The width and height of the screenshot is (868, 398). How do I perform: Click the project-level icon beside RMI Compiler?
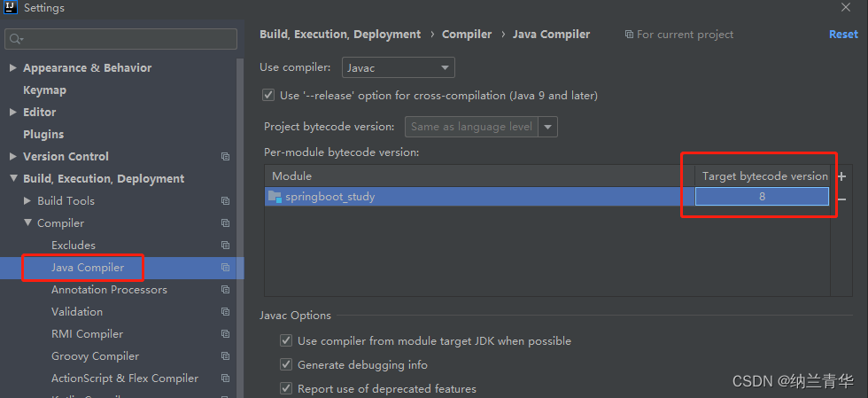(x=225, y=334)
